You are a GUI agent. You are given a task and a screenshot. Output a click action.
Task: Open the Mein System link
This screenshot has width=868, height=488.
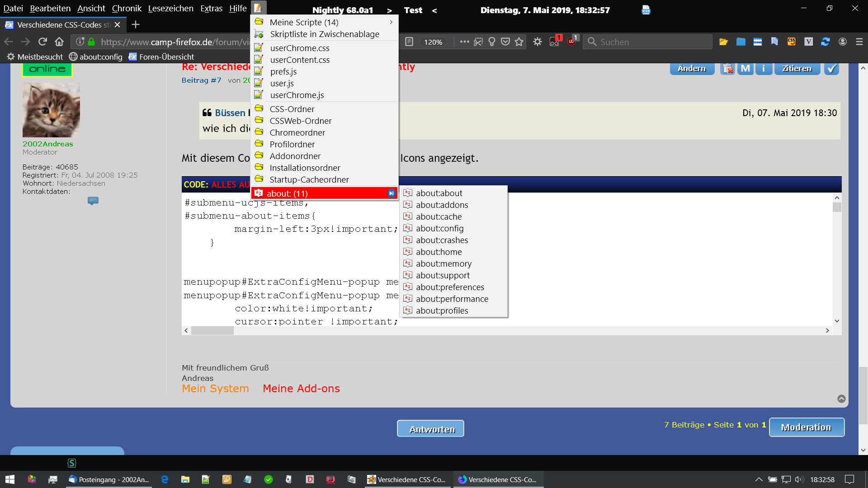coord(215,388)
